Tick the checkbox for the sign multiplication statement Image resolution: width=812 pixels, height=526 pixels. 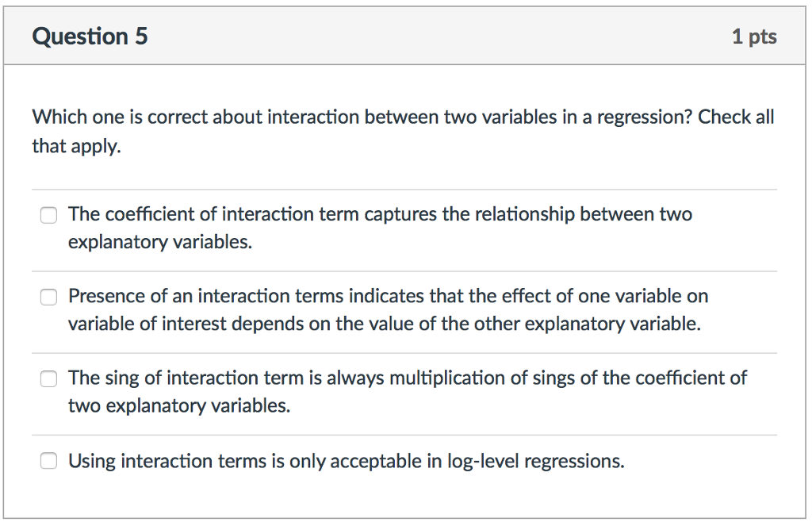48,379
